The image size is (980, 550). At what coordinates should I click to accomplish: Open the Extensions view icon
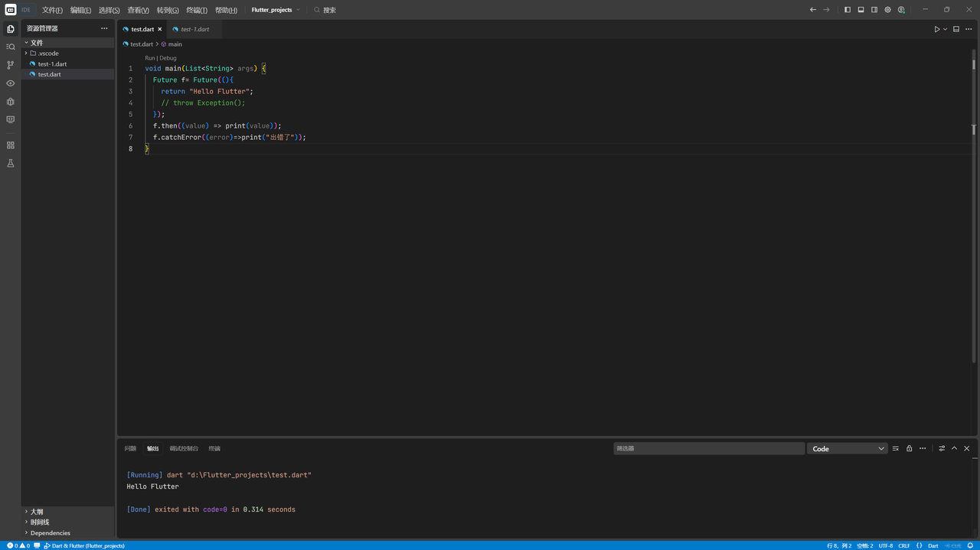click(10, 145)
